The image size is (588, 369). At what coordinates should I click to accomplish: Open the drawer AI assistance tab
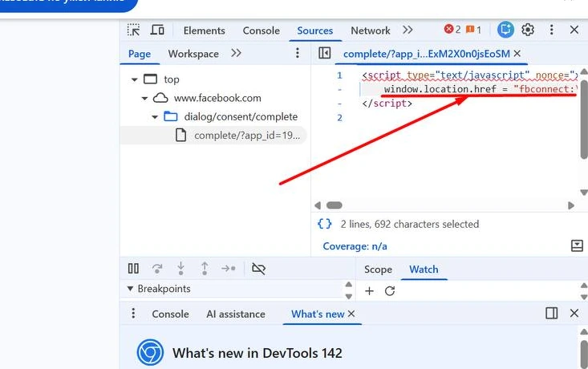[x=236, y=314]
